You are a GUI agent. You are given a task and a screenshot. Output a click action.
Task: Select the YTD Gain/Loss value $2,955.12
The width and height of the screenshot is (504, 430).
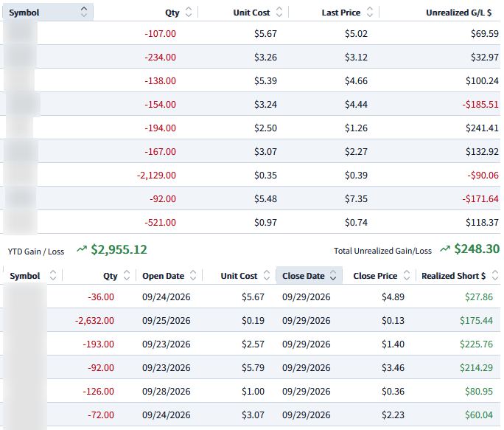(119, 249)
